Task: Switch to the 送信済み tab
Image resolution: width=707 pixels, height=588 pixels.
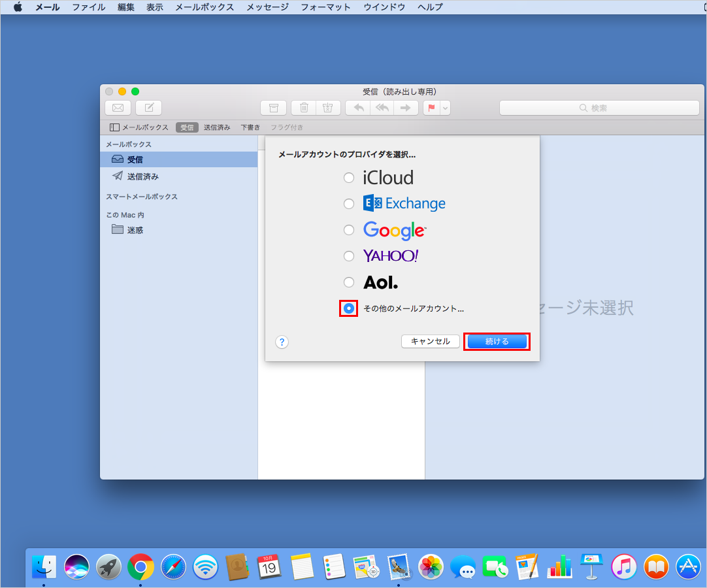Action: (216, 127)
